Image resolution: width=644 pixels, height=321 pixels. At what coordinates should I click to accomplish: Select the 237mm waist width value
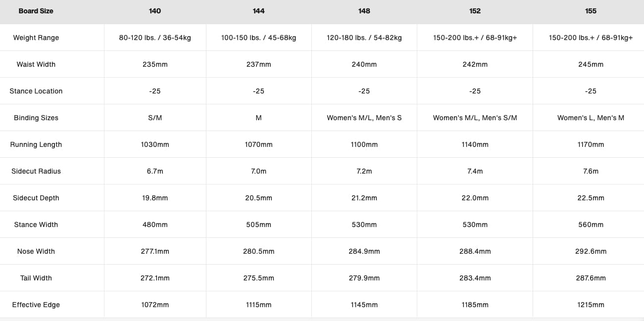(258, 64)
